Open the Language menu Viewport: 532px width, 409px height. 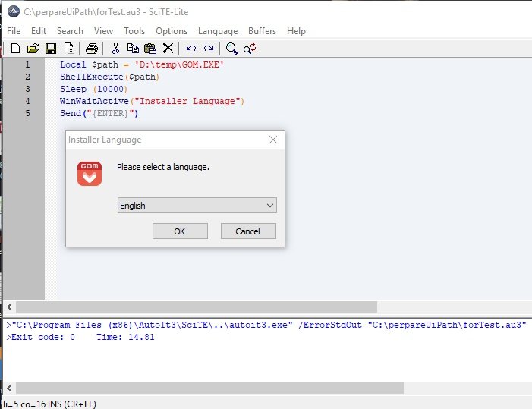click(x=218, y=31)
